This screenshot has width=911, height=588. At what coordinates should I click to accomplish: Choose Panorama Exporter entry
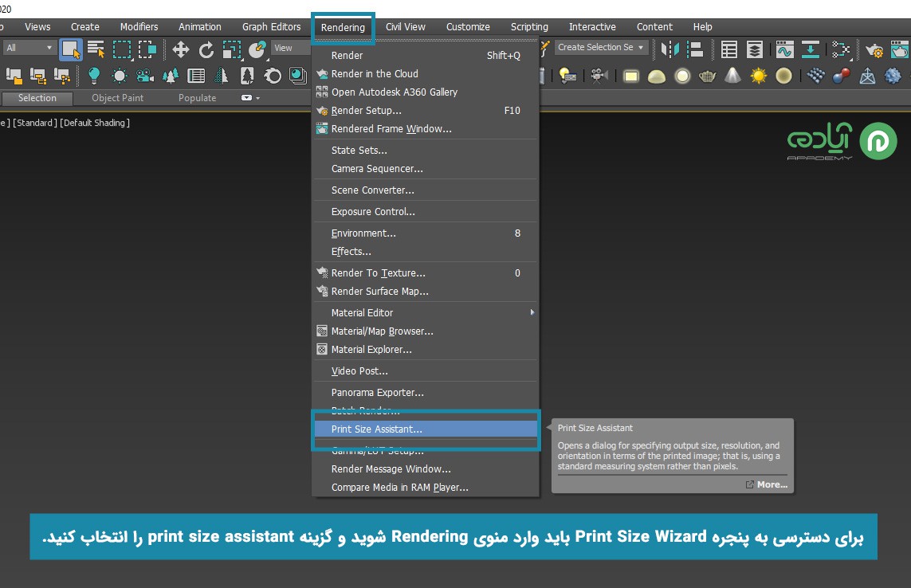[x=426, y=392]
